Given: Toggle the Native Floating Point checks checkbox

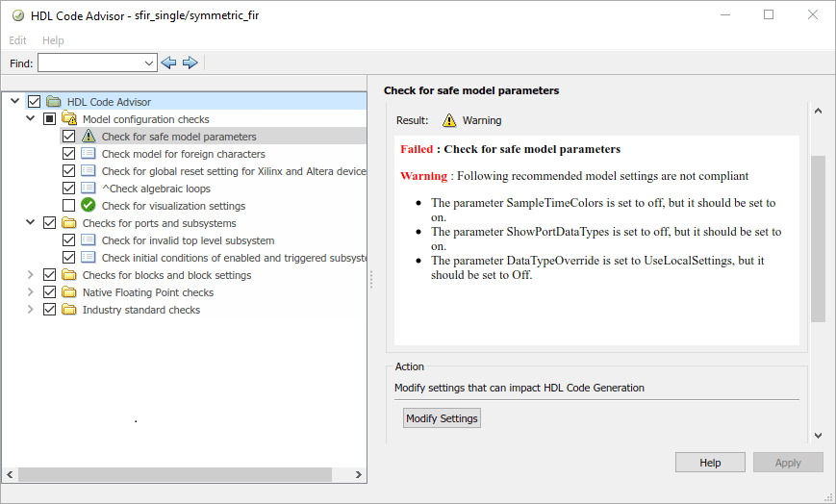Looking at the screenshot, I should [50, 292].
